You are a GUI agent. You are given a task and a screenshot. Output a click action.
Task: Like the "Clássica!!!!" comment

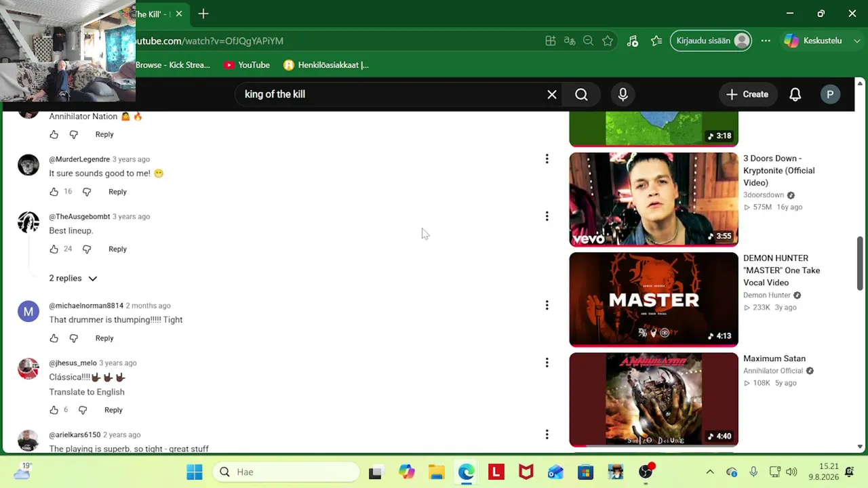click(54, 410)
